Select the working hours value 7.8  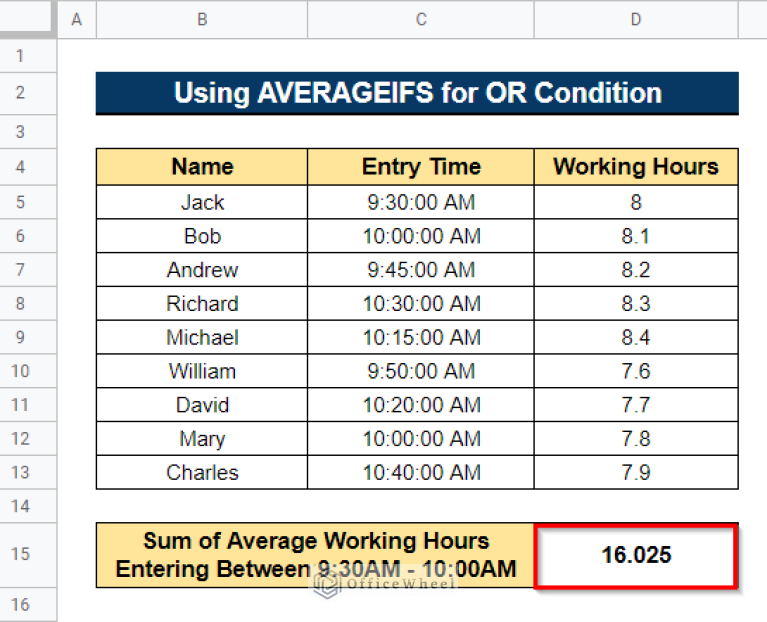(636, 438)
